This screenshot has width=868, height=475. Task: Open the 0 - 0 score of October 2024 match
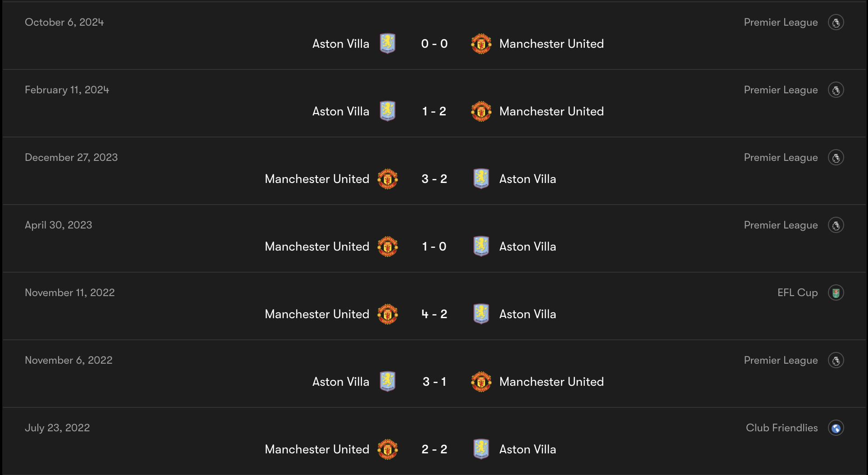tap(434, 44)
